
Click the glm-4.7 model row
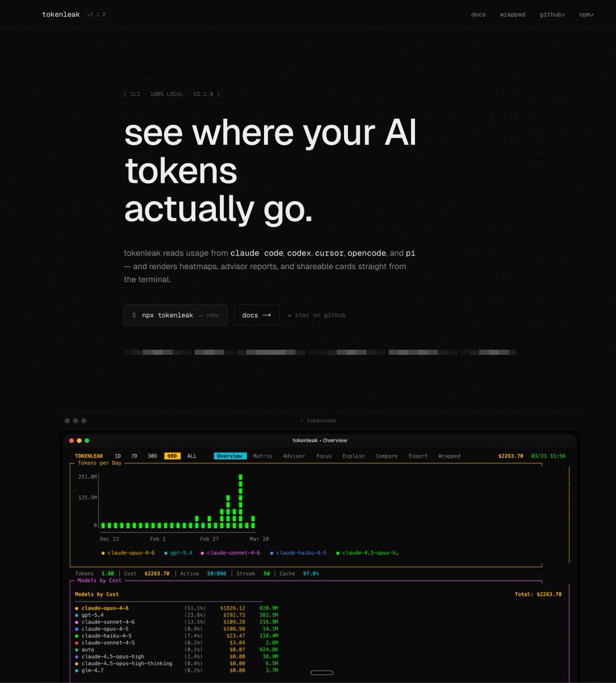coord(176,670)
